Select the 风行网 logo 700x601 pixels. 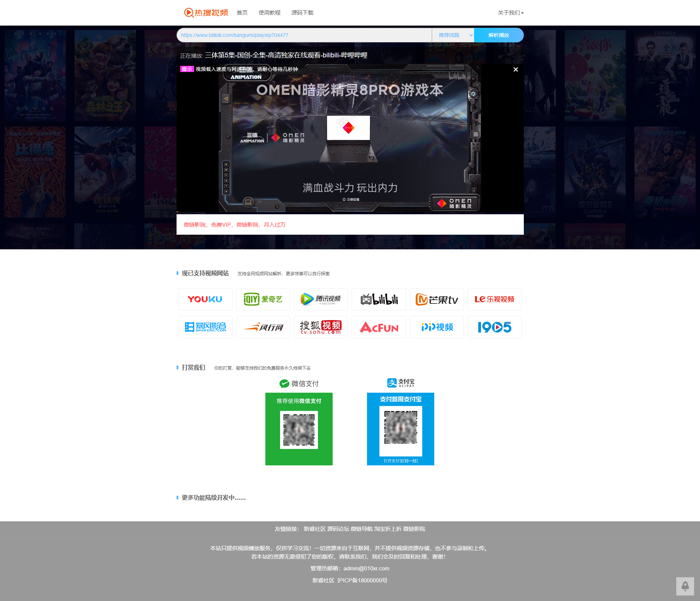[263, 327]
